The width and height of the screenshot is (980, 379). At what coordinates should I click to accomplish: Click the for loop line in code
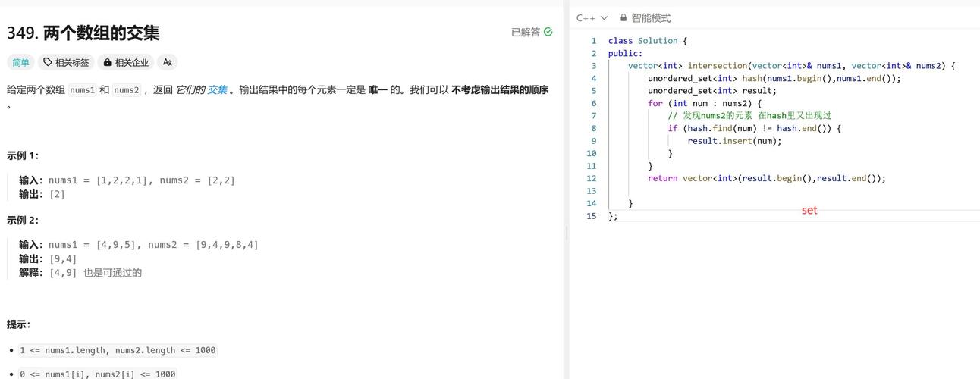[x=705, y=103]
